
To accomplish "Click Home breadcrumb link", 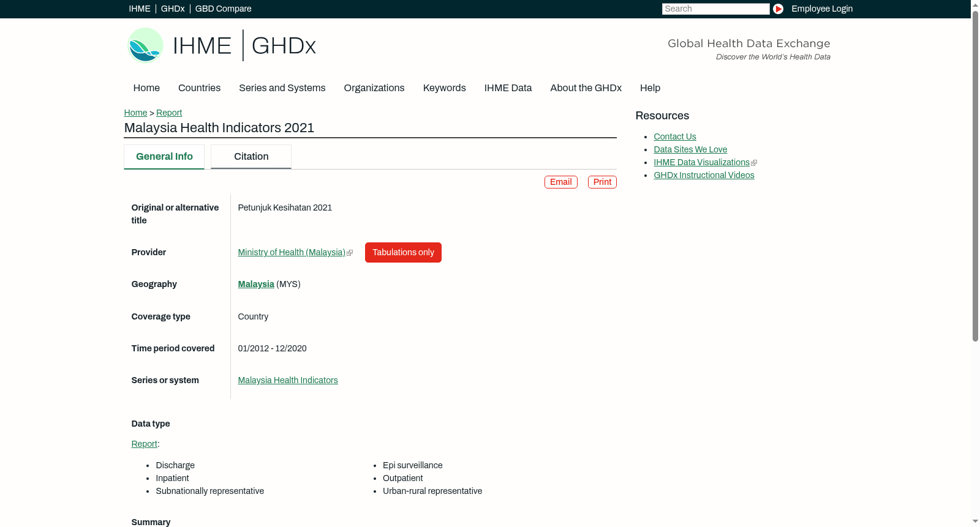I will click(x=135, y=113).
